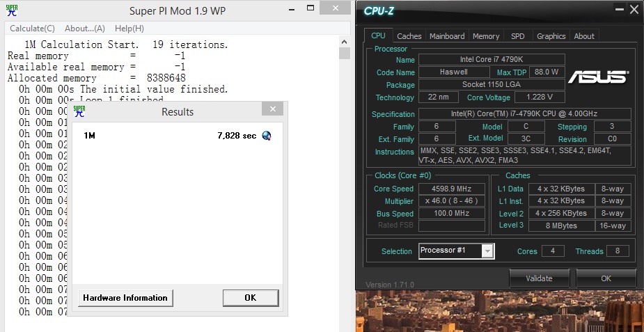Viewport: 644px width, 332px height.
Task: Click the globe icon beside 7,828 sec
Action: click(x=266, y=136)
